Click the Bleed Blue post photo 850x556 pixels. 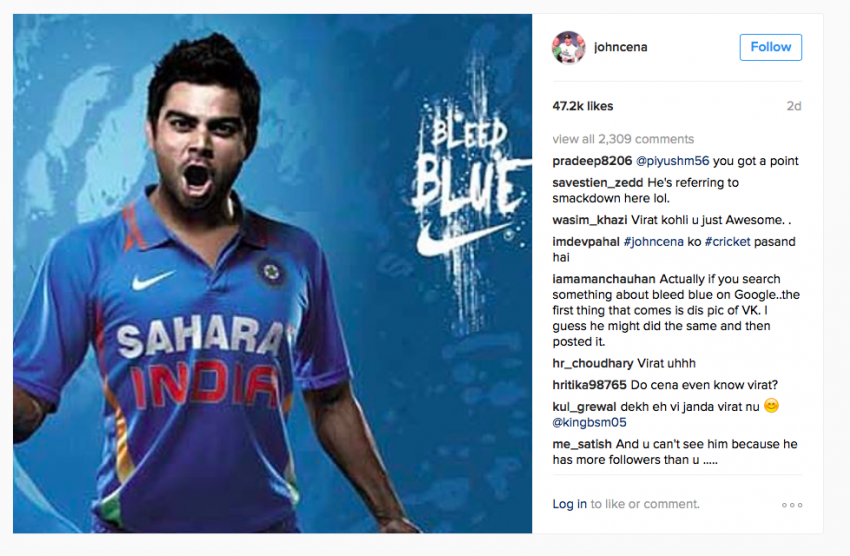273,274
